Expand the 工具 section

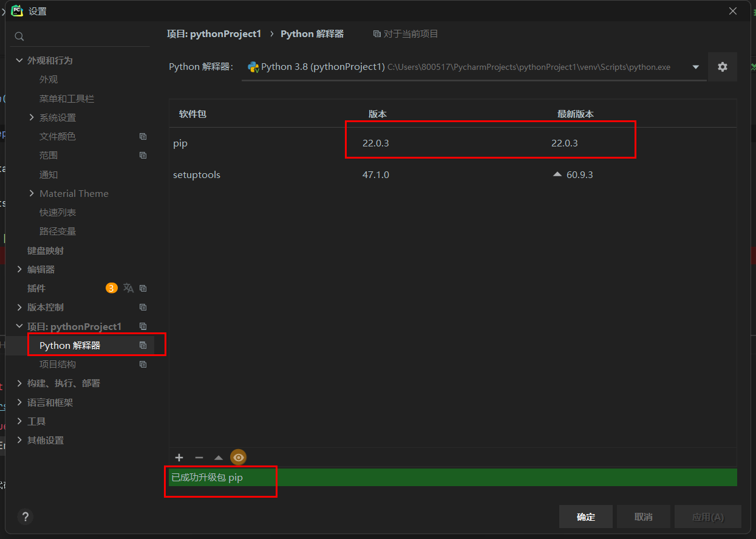click(x=19, y=421)
